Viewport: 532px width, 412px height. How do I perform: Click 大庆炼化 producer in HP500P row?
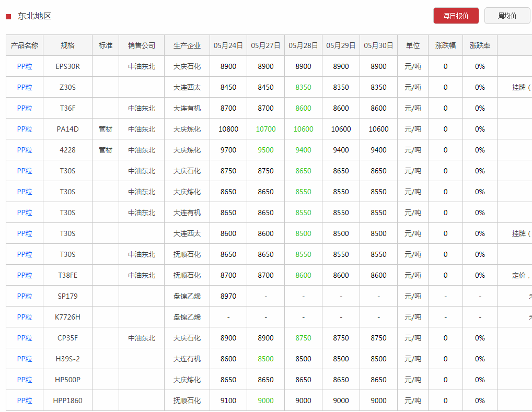click(187, 380)
